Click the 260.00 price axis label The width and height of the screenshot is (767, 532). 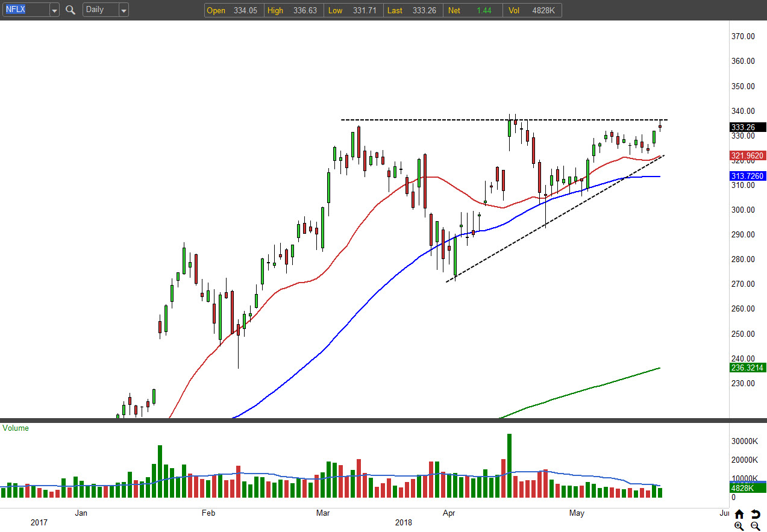pyautogui.click(x=743, y=308)
